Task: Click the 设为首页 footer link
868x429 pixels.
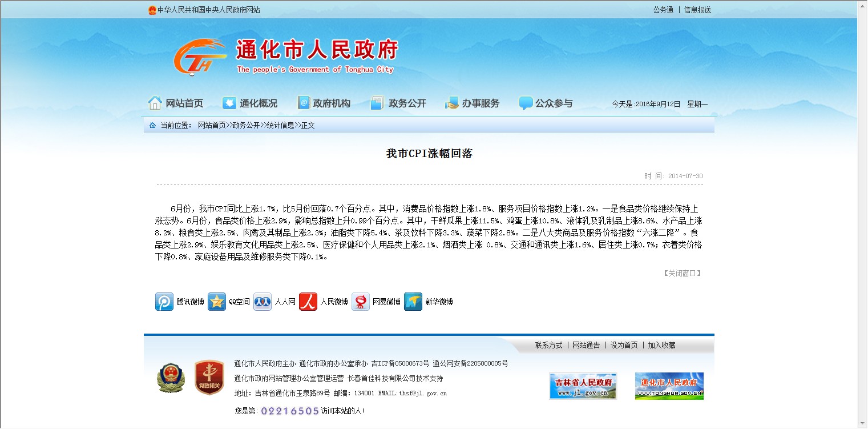Action: [624, 345]
